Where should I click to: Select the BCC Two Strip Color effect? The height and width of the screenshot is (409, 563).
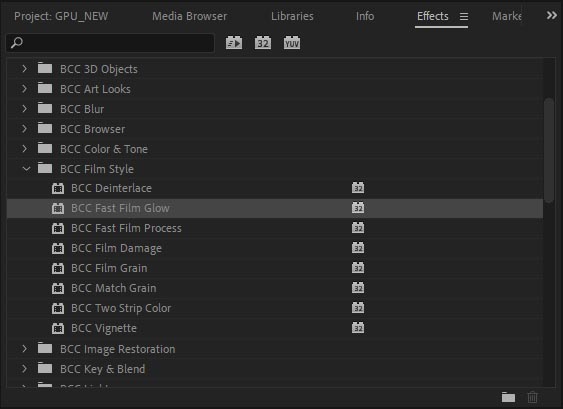pyautogui.click(x=275, y=308)
